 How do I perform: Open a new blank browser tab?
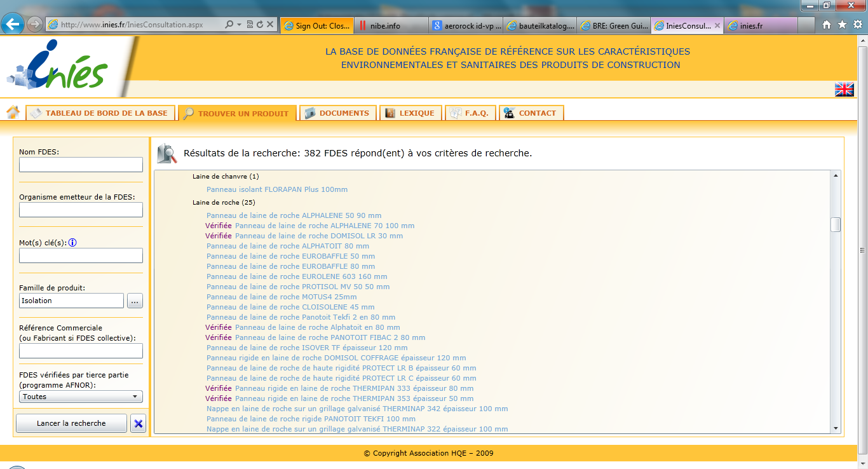click(806, 26)
